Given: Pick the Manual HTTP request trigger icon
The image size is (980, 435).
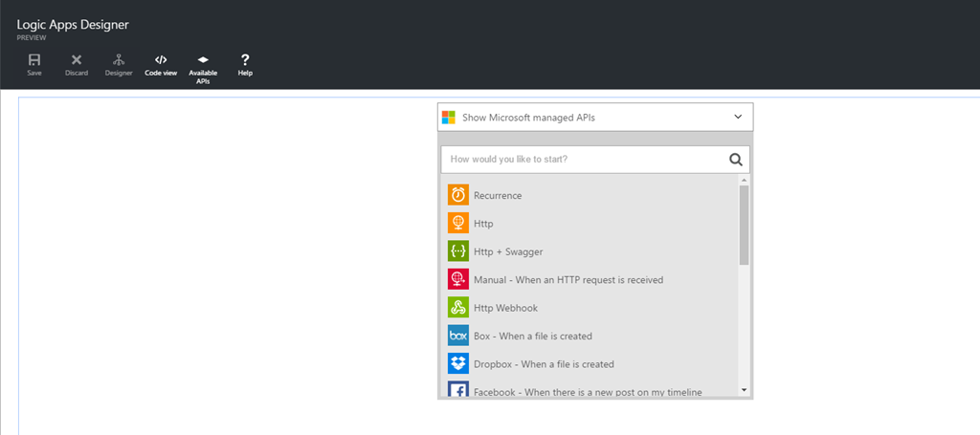Looking at the screenshot, I should tap(458, 279).
